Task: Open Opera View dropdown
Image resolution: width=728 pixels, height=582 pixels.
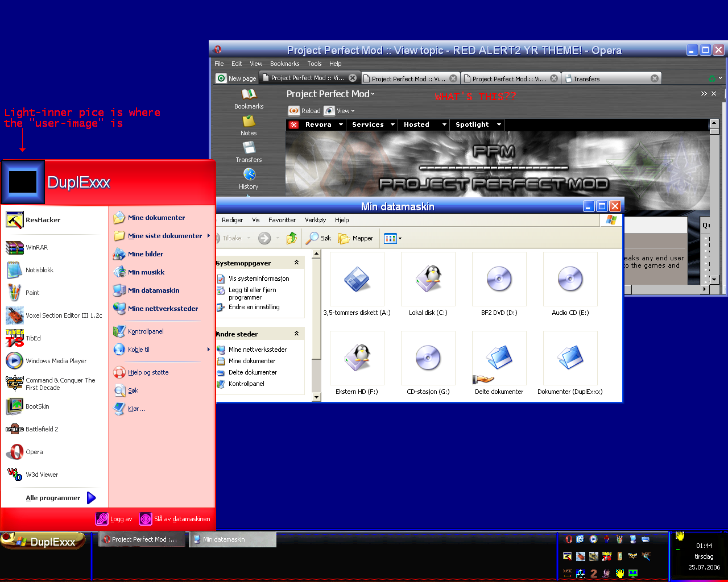Action: point(340,111)
